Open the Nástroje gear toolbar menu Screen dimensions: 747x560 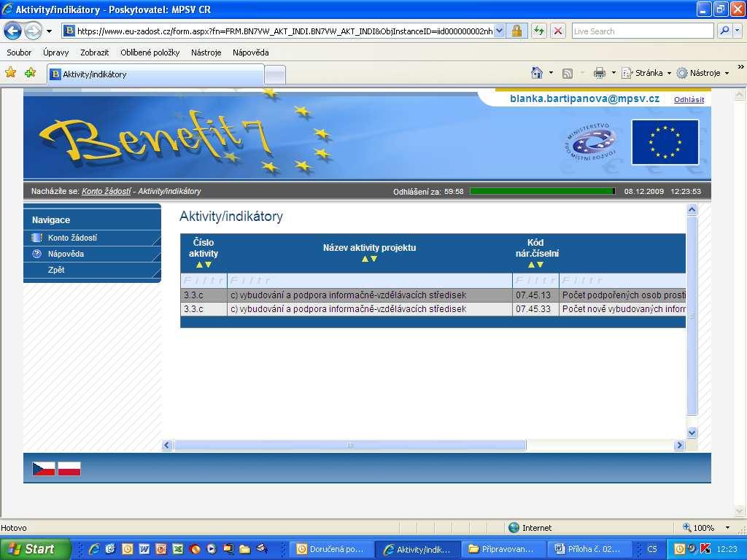(703, 73)
